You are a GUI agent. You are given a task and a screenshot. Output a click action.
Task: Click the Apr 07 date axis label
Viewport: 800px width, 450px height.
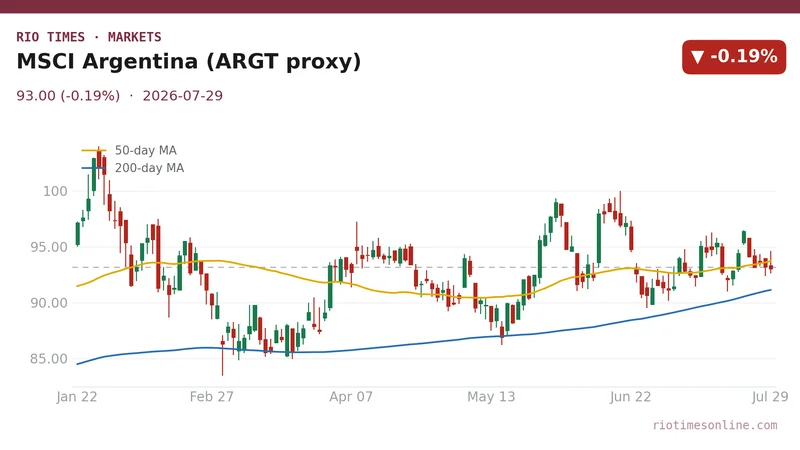coord(351,396)
